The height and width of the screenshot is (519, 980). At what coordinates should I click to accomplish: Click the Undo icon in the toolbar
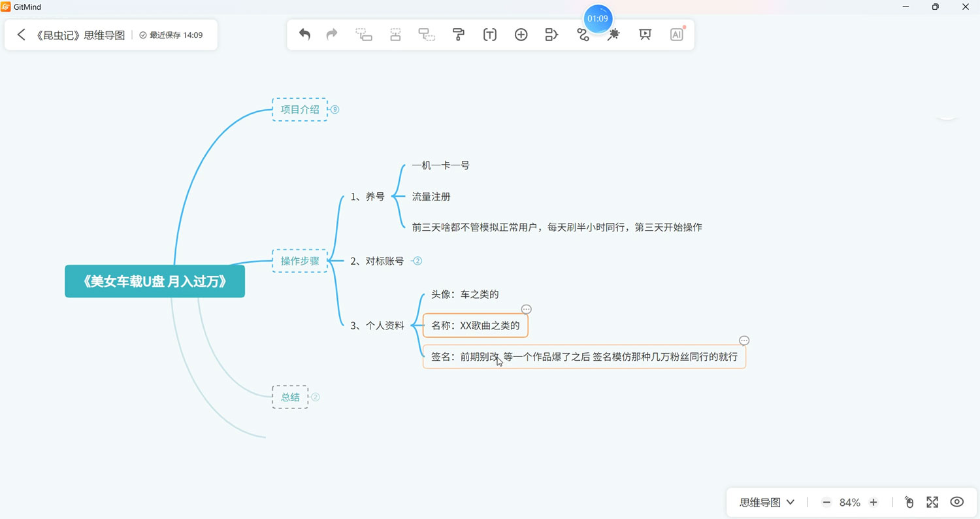[x=304, y=34]
